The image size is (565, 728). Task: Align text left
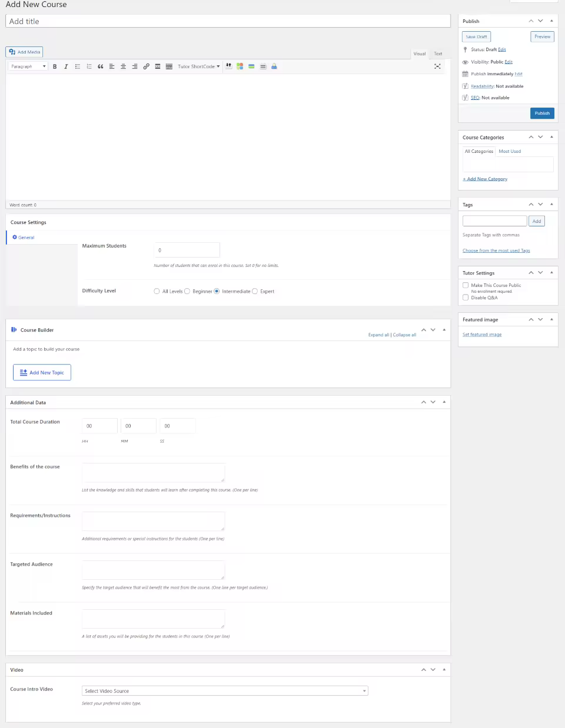[112, 66]
